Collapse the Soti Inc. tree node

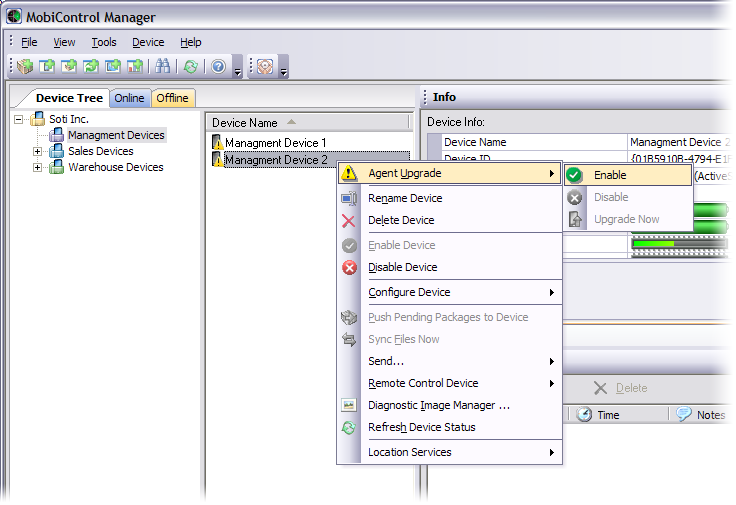click(x=19, y=119)
